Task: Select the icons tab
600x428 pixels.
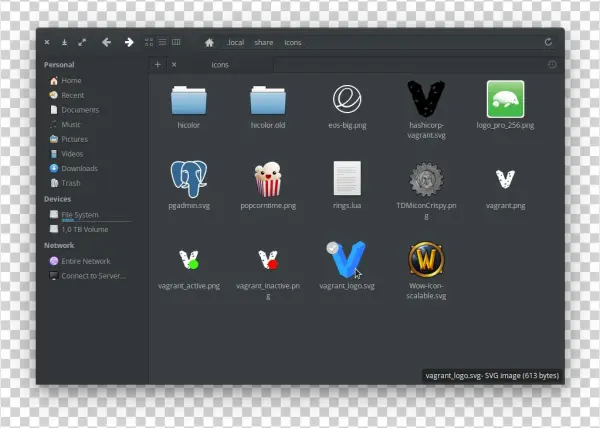Action: [220, 64]
